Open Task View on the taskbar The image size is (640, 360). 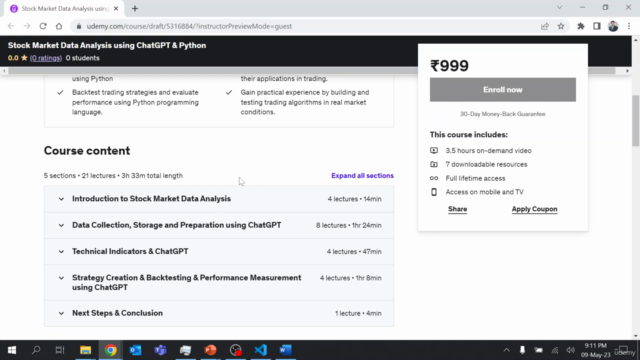[x=60, y=350]
